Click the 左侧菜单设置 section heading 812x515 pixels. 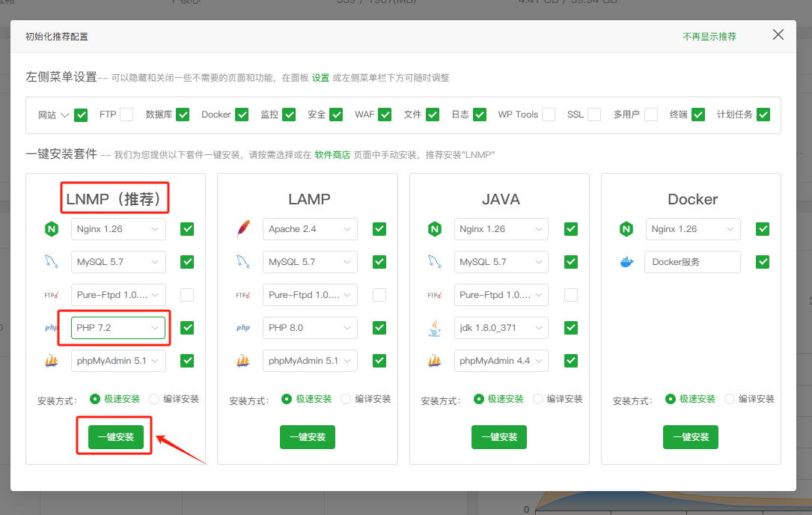click(x=61, y=76)
